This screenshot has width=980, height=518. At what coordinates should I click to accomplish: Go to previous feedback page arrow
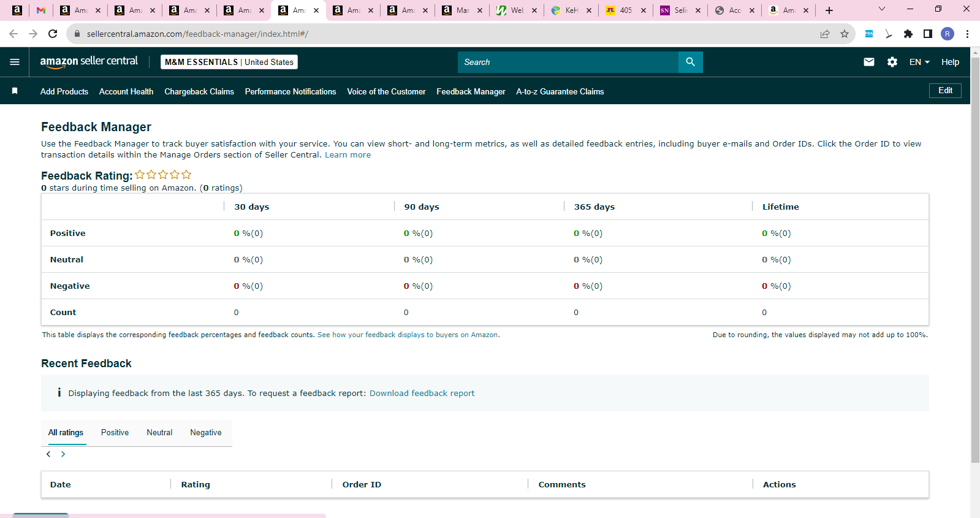pos(48,454)
